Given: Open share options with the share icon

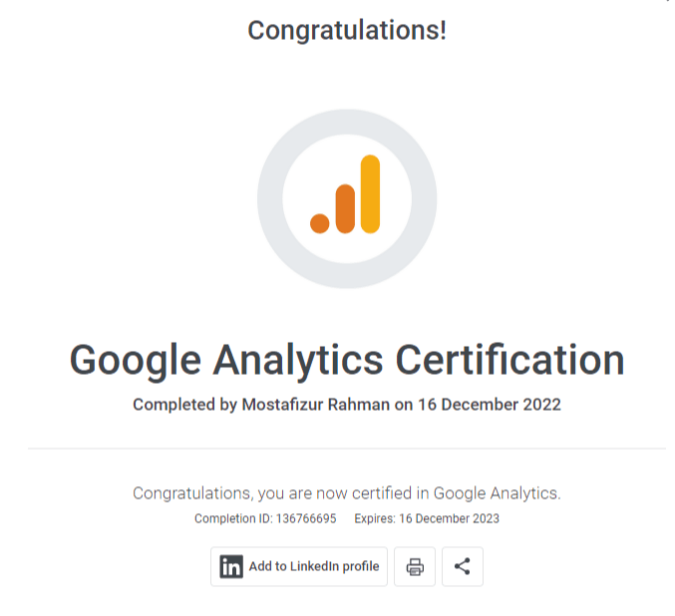Looking at the screenshot, I should 462,566.
